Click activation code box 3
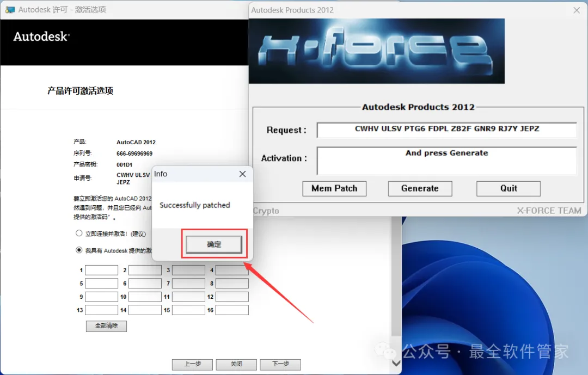Image resolution: width=588 pixels, height=375 pixels. pos(188,270)
